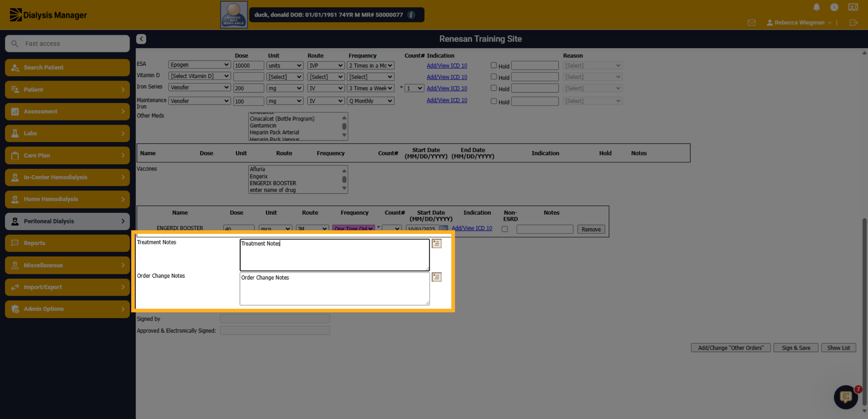Click the Fast access search icon
The image size is (868, 419).
pyautogui.click(x=15, y=44)
